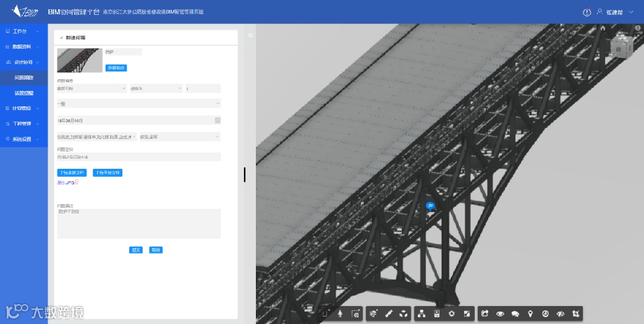Open viewer settings gear icon
The width and height of the screenshot is (644, 324).
[452, 314]
